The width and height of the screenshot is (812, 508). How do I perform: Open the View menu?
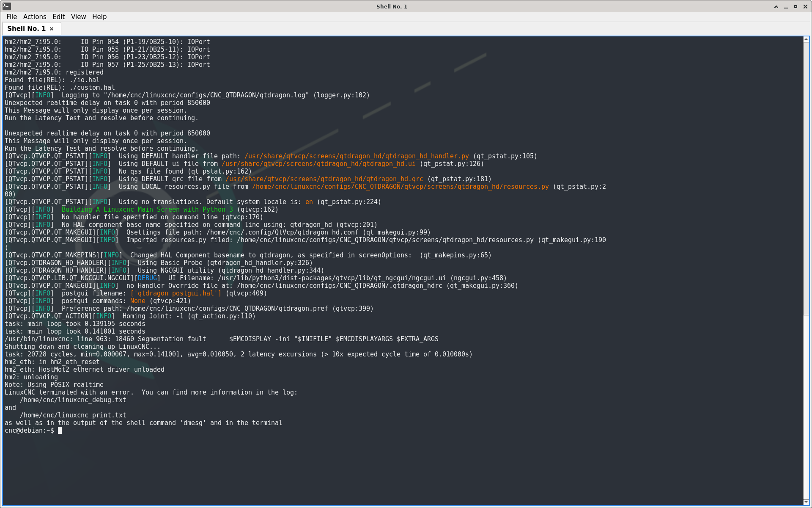click(78, 17)
